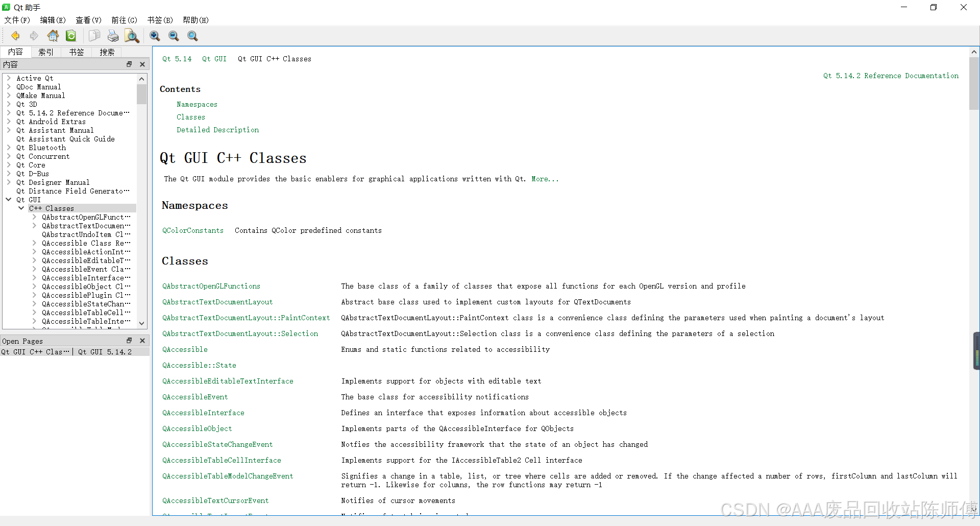
Task: Expand the Qt Designer Manual node
Action: click(x=9, y=182)
